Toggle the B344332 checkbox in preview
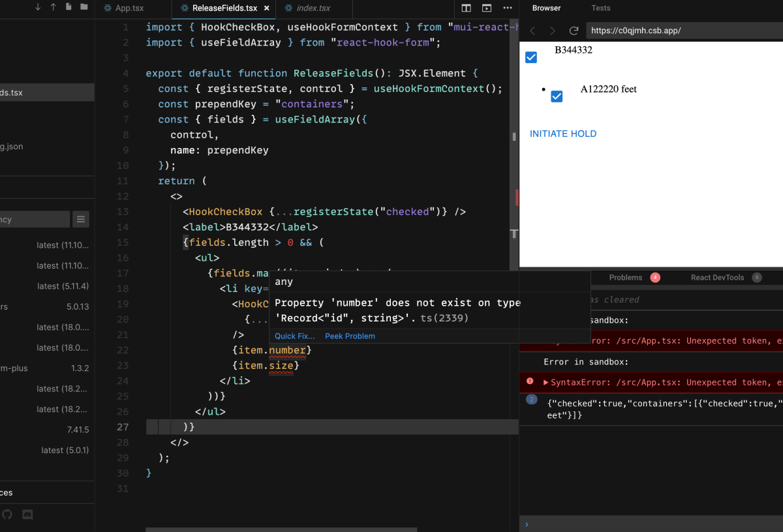 (x=530, y=57)
